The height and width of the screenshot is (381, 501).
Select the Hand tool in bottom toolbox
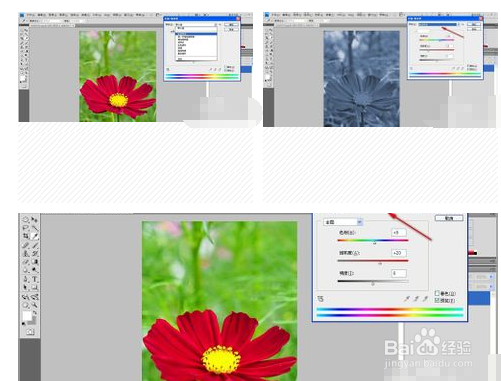[x=25, y=305]
